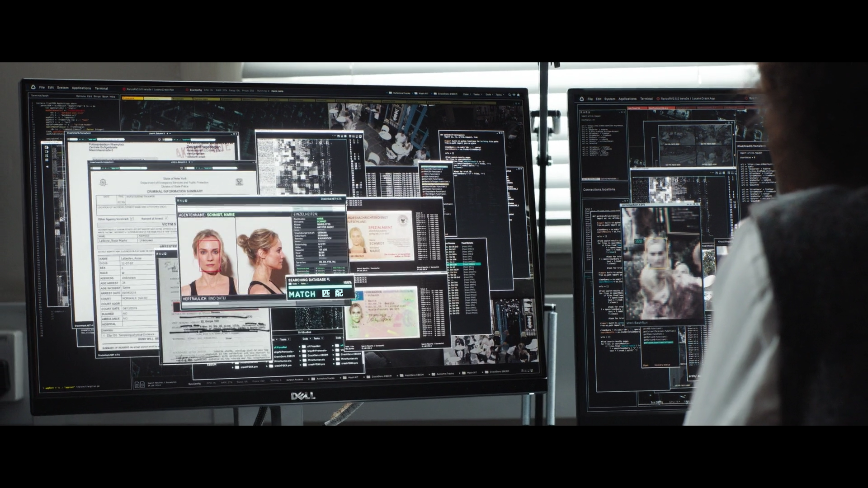
Task: Open HackDenz.EBEEM in the bottom bar
Action: [x=414, y=375]
